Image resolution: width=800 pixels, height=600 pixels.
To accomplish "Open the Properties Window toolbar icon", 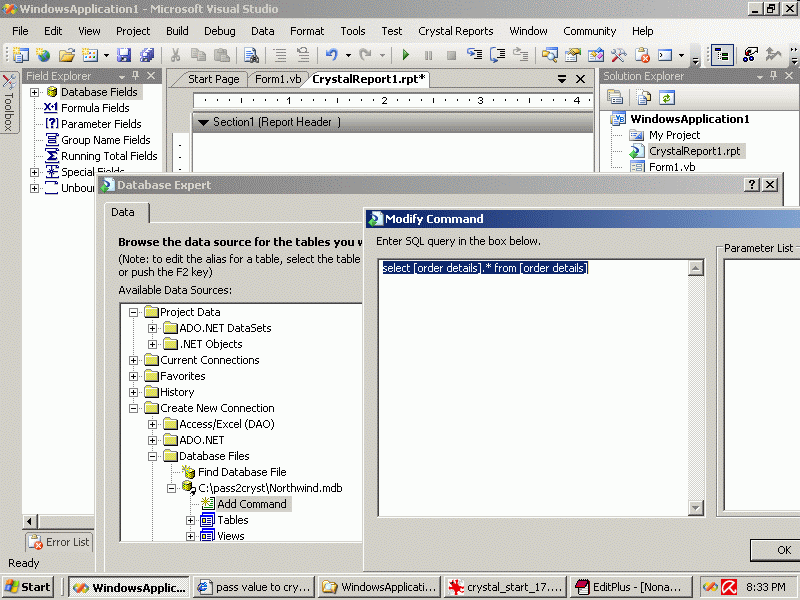I will coord(572,55).
